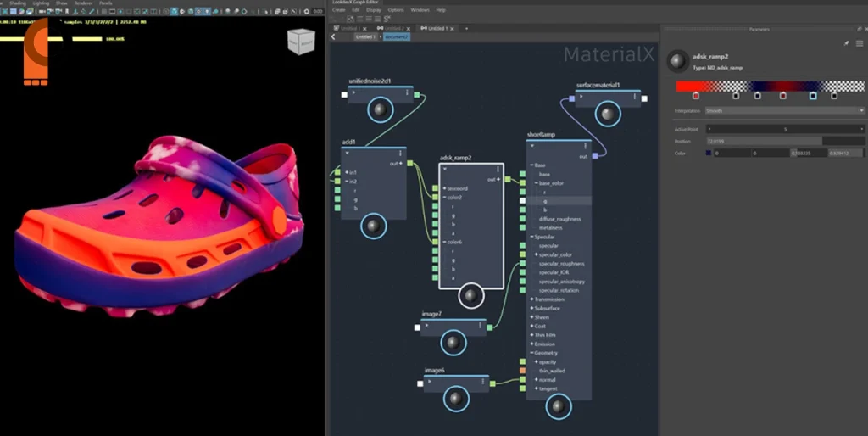
Task: Open the Interpolation dropdown set to Smooth
Action: click(784, 110)
